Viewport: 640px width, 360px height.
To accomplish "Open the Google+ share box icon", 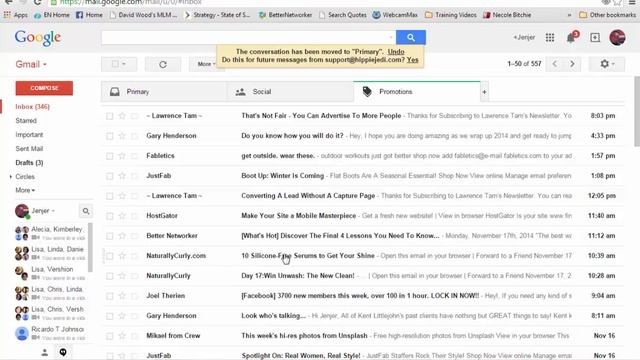I will (595, 38).
